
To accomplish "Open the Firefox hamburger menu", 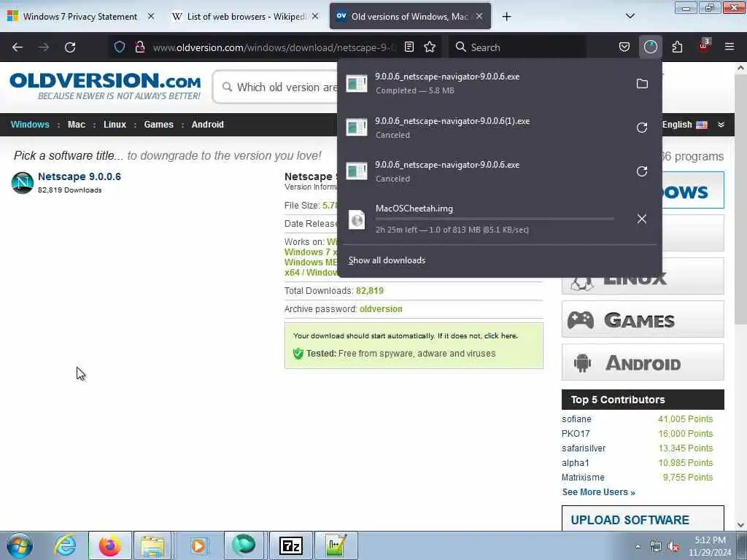I will click(729, 47).
